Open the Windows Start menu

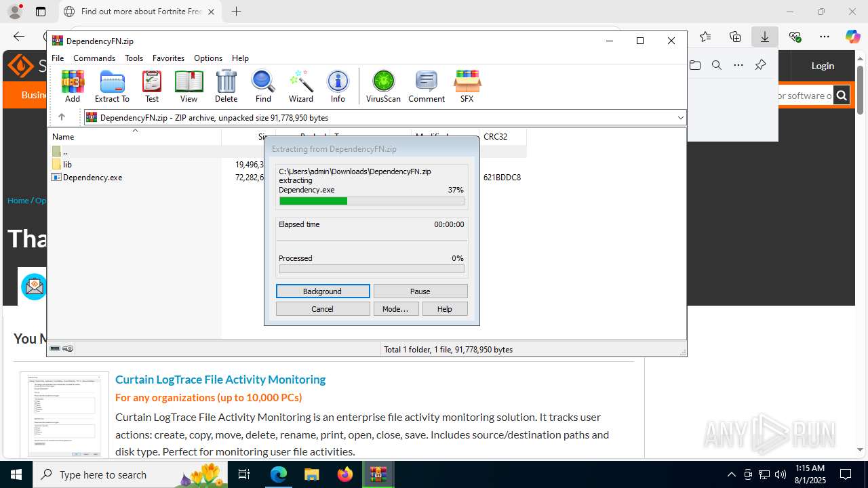[16, 474]
